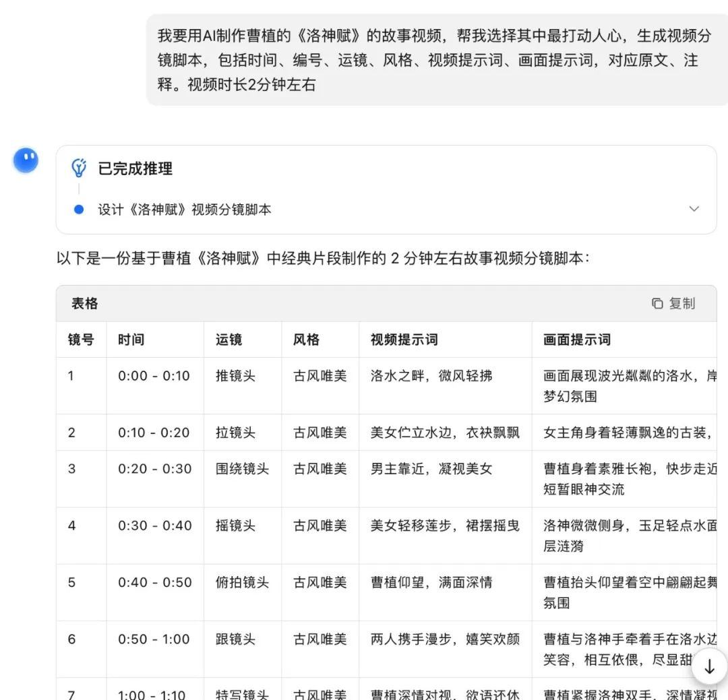Screen dimensions: 728x700
Task: Click the circular arrow icon at bottom right
Action: (708, 666)
